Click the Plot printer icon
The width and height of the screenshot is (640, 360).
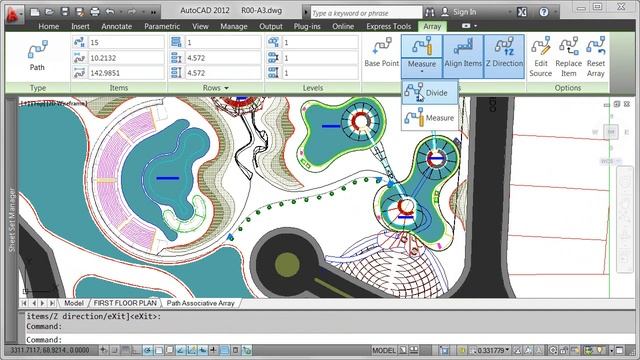pyautogui.click(x=95, y=12)
